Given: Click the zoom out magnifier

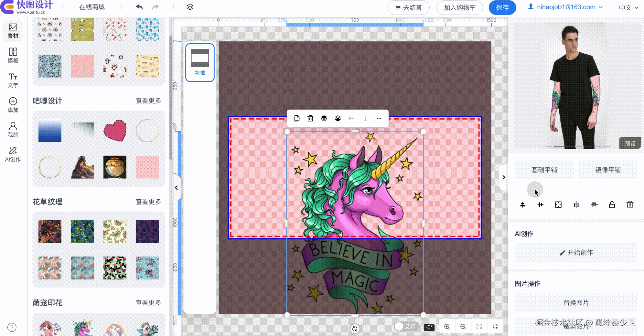Looking at the screenshot, I should click(463, 327).
